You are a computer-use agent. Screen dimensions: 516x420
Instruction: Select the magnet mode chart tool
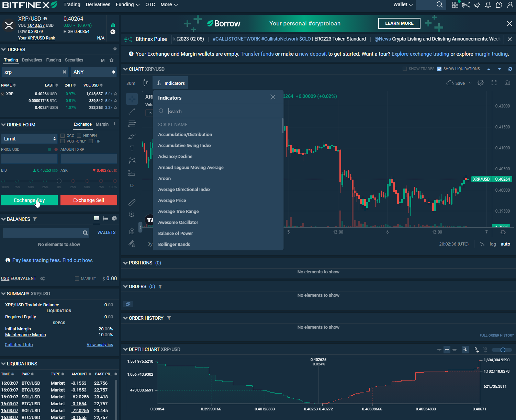(132, 231)
